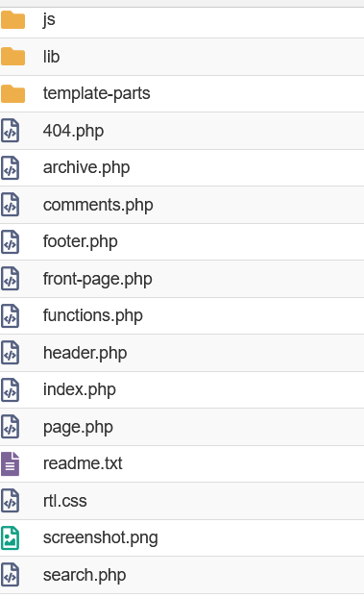
Task: Select the front-page.php entry
Action: 98,279
